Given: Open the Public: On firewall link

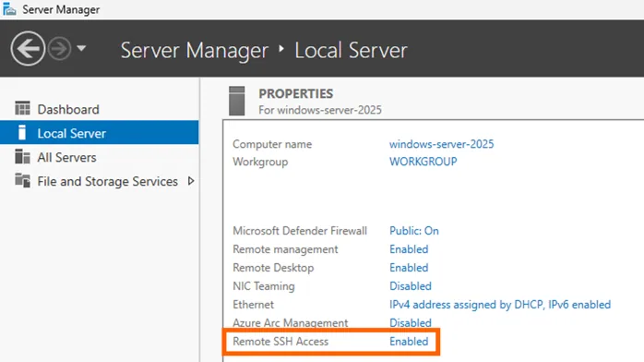Looking at the screenshot, I should click(x=414, y=231).
